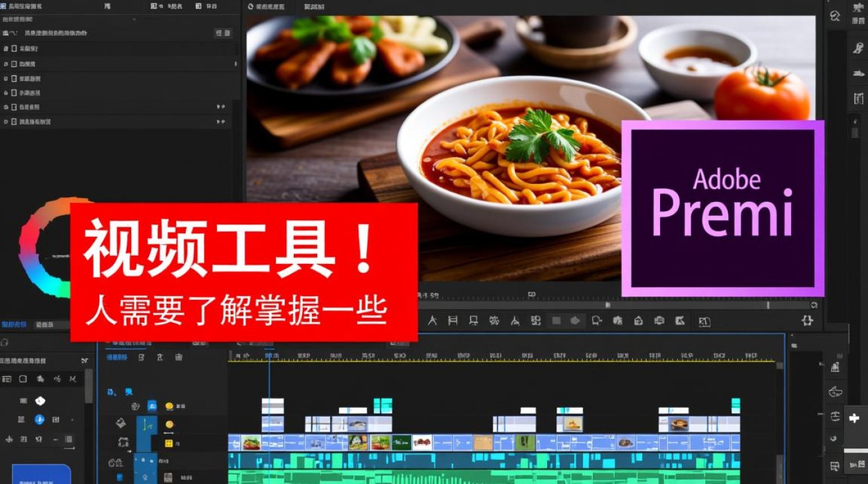The height and width of the screenshot is (484, 868).
Task: Click the bright green audio waveform track at the bottom
Action: tap(484, 478)
